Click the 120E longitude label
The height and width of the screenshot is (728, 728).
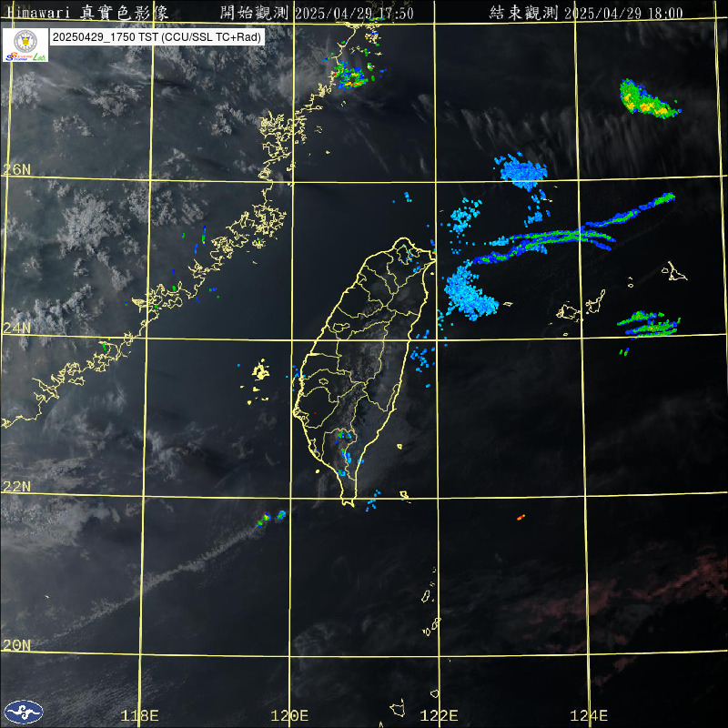(x=289, y=715)
